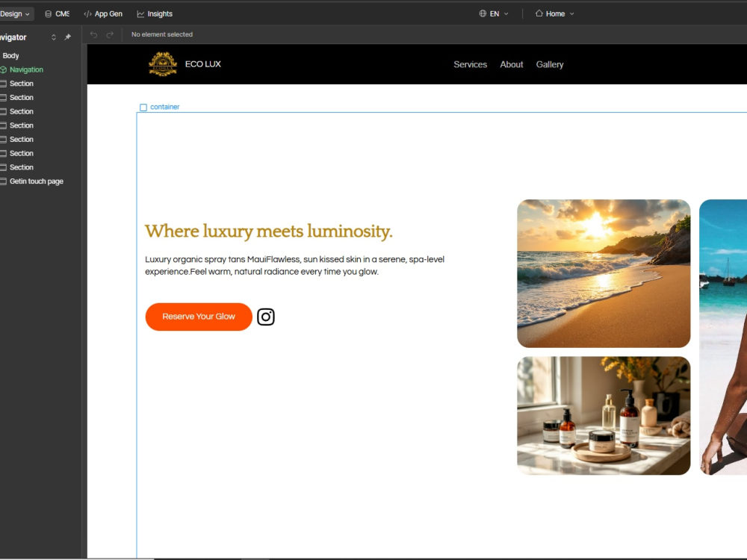Viewport: 747px width, 560px height.
Task: Open the EN language dropdown
Action: [x=494, y=13]
